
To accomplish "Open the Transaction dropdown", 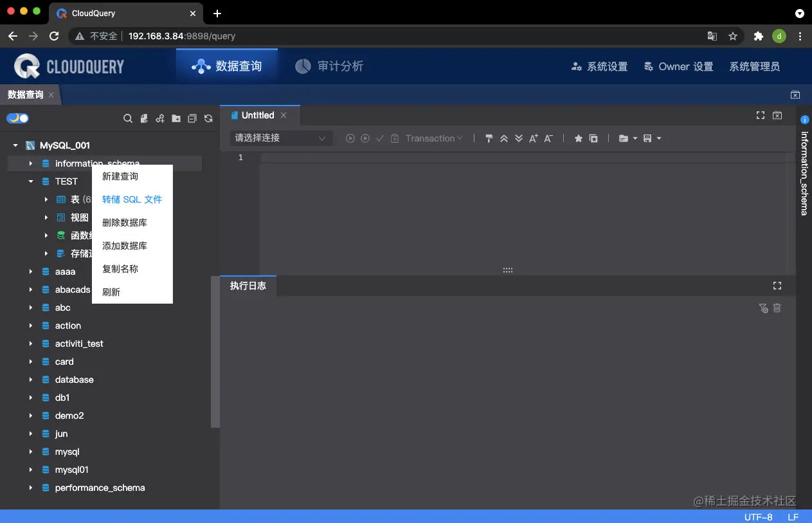I will point(434,138).
